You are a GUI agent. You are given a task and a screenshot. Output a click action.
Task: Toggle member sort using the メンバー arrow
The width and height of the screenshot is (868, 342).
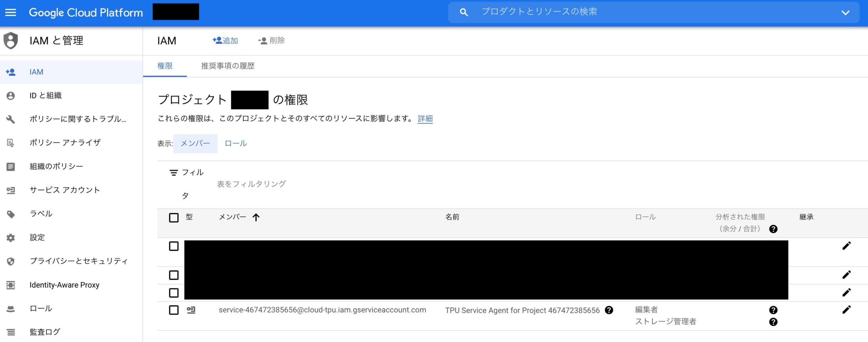tap(256, 217)
